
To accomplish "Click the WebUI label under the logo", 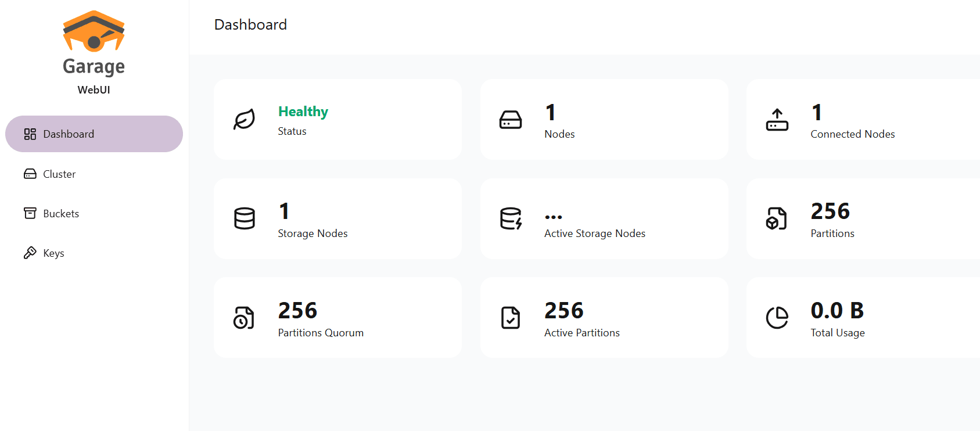I will (x=94, y=90).
